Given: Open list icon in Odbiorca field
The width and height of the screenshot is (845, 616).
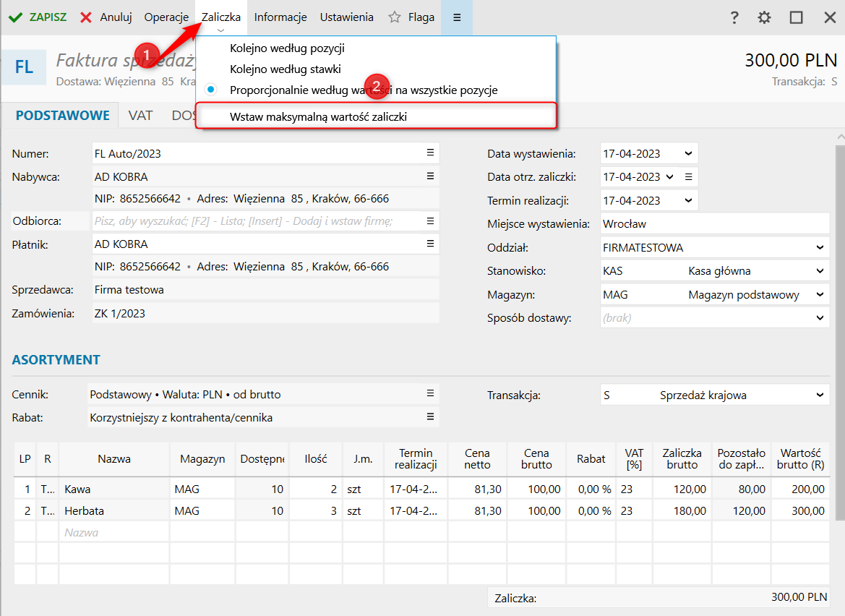Looking at the screenshot, I should point(430,221).
